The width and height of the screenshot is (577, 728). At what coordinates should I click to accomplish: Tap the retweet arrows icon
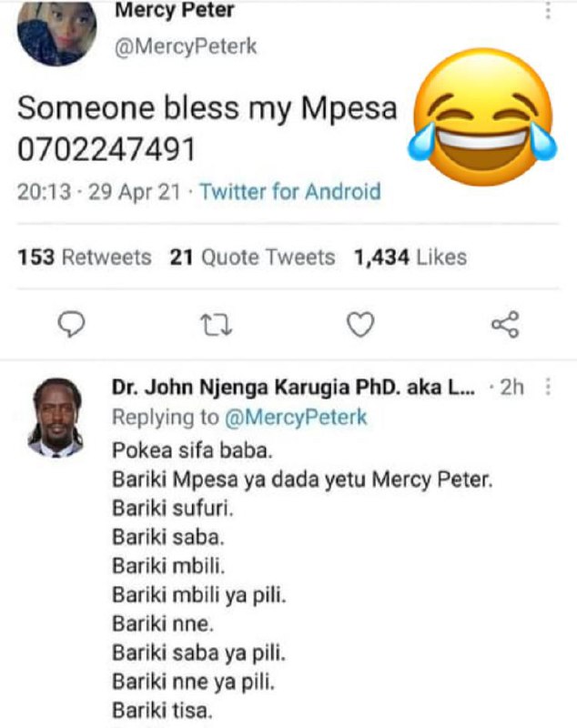point(216,325)
